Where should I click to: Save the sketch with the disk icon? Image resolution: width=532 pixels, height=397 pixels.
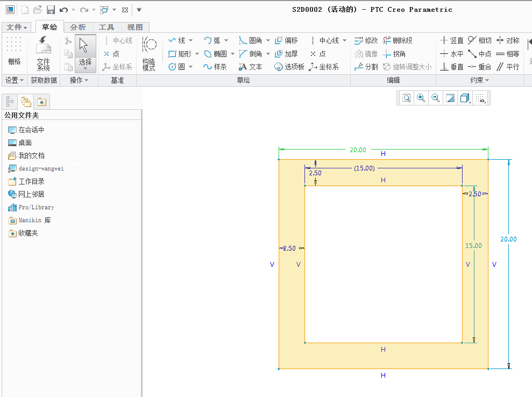point(51,10)
